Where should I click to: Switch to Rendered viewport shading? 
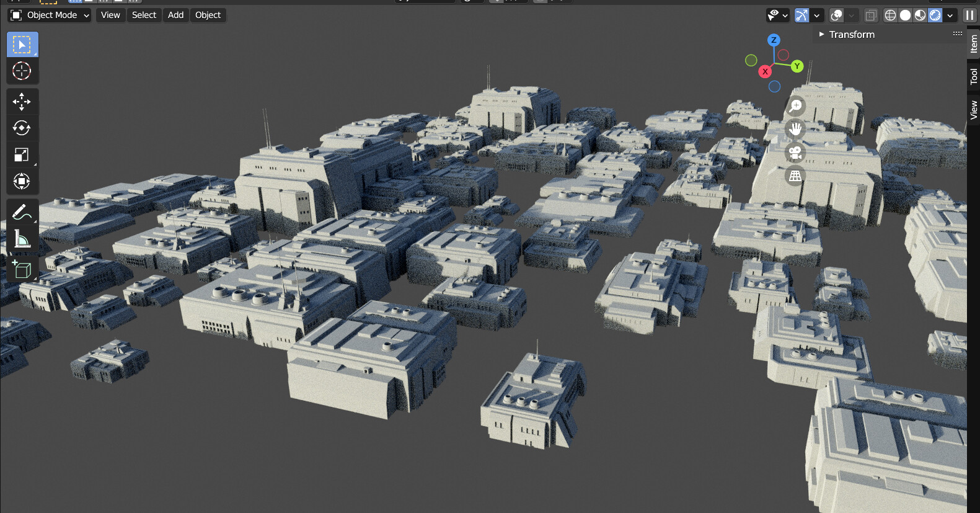click(x=935, y=15)
